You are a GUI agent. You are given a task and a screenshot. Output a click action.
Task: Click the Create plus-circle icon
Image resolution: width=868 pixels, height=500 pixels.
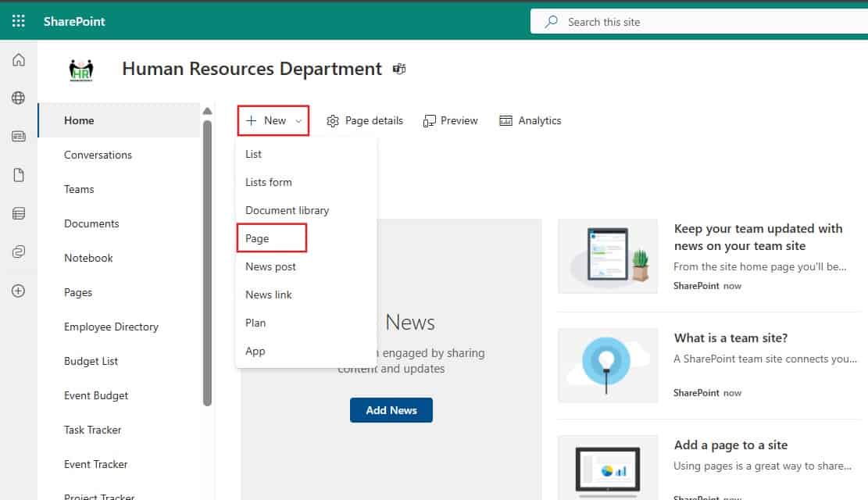click(x=18, y=291)
